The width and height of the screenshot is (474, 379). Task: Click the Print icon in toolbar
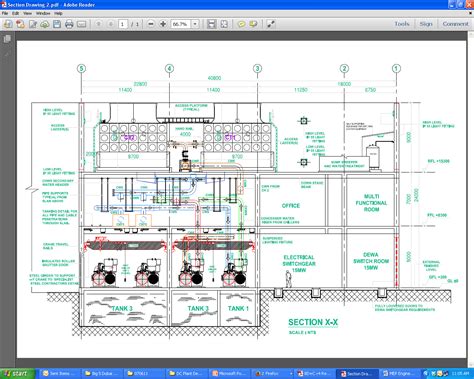[69, 24]
